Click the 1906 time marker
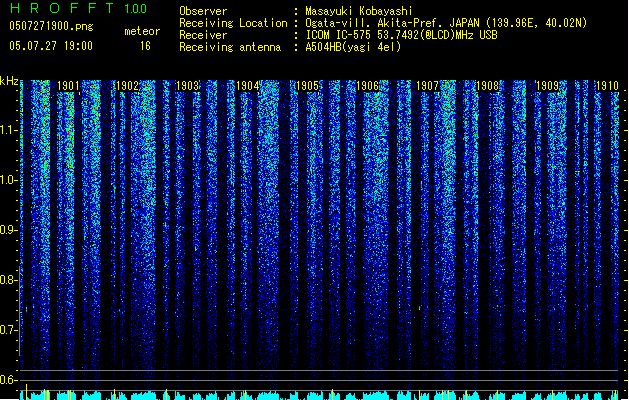The image size is (629, 400). [367, 86]
